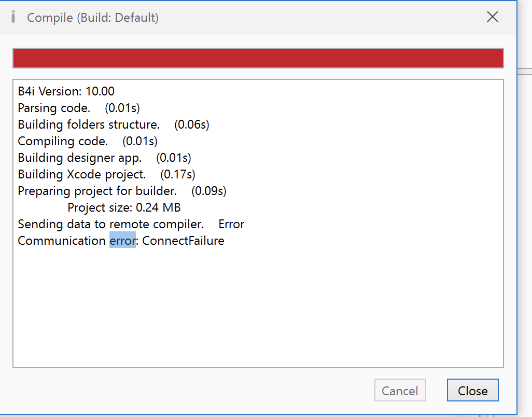Click the red build progress bar
This screenshot has width=532, height=417.
click(258, 58)
